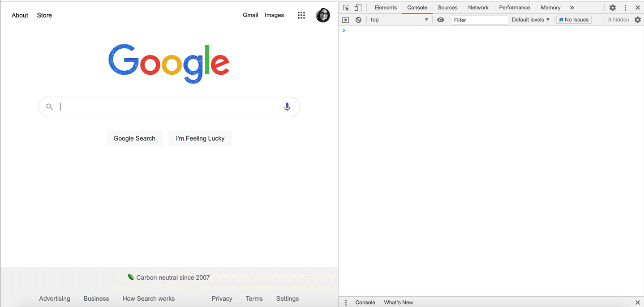Open the Google account profile picture
Screen dimensions: 644x307
pyautogui.click(x=323, y=15)
